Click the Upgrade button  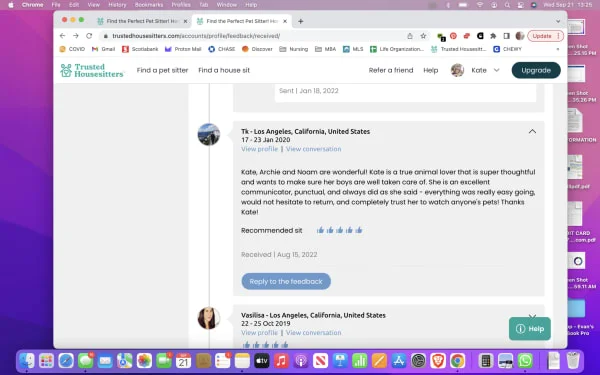tap(536, 70)
